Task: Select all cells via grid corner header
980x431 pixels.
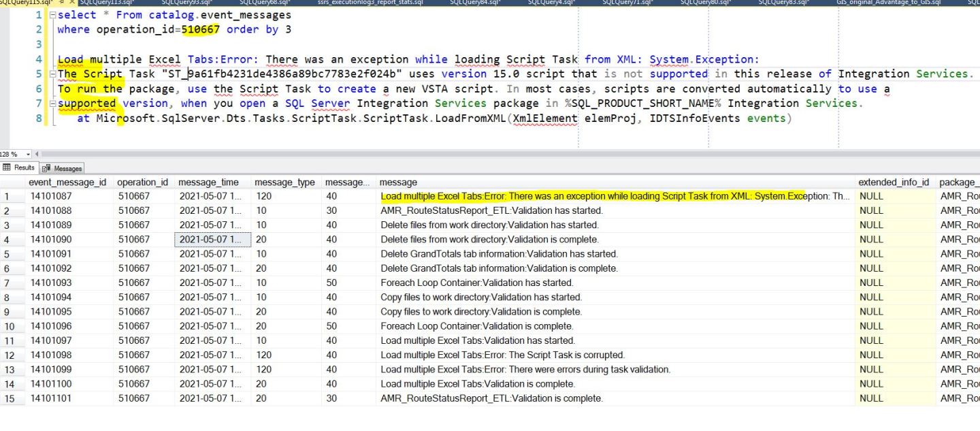Action: pyautogui.click(x=12, y=182)
